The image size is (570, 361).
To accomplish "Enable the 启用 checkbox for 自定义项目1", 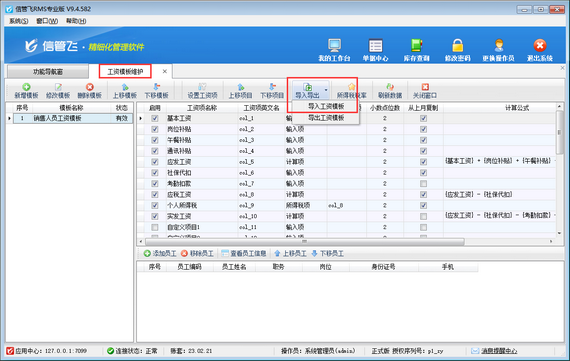I will pyautogui.click(x=155, y=227).
